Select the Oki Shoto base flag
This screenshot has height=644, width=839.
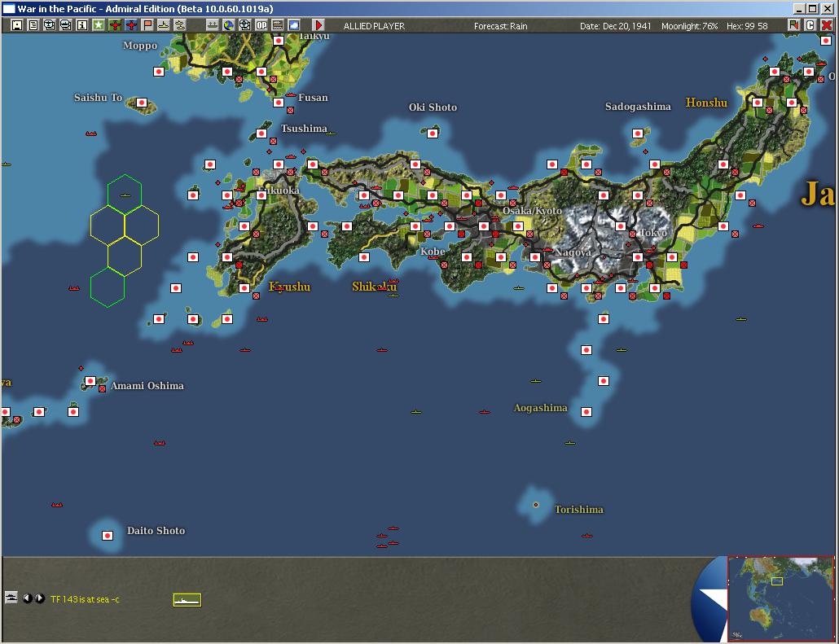pos(433,134)
